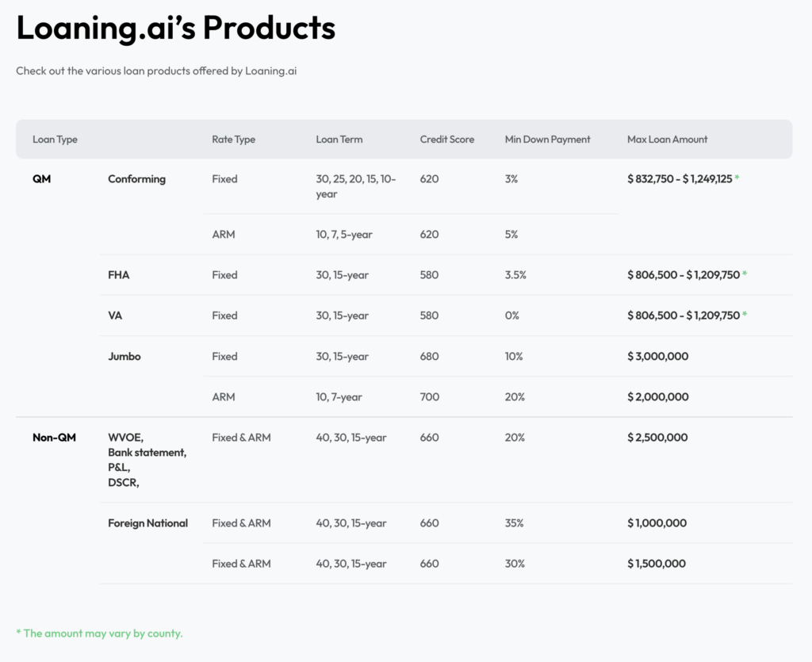
Task: Click the Conforming loan product name
Action: coord(136,179)
